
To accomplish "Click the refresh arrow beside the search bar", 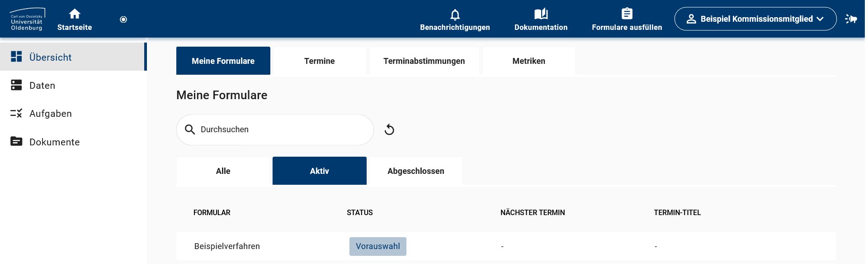I will 389,130.
